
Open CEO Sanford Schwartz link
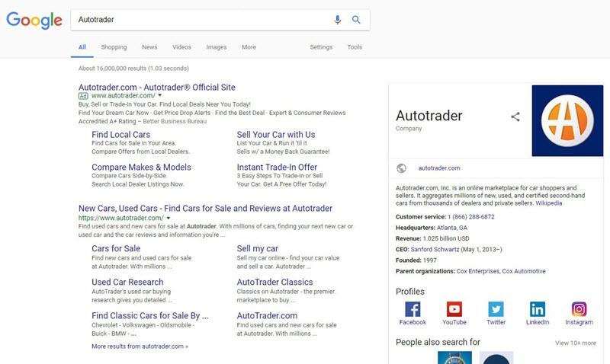coord(435,250)
